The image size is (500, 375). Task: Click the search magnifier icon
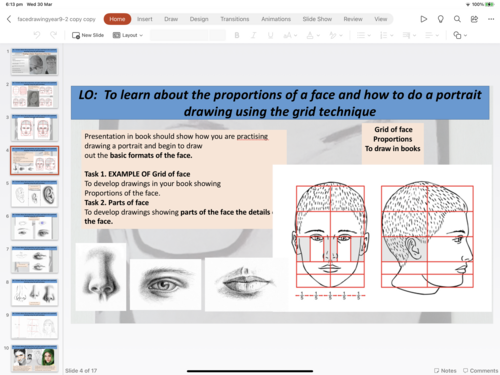point(457,19)
